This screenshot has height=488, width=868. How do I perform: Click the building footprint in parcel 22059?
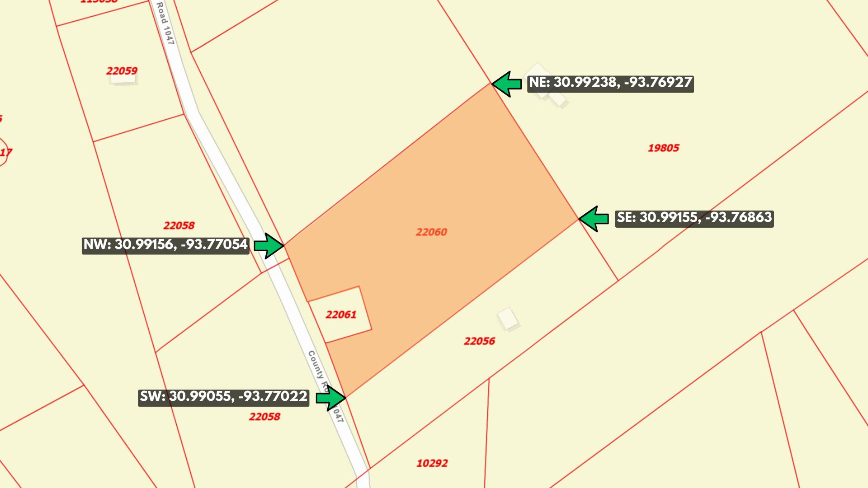click(x=123, y=80)
